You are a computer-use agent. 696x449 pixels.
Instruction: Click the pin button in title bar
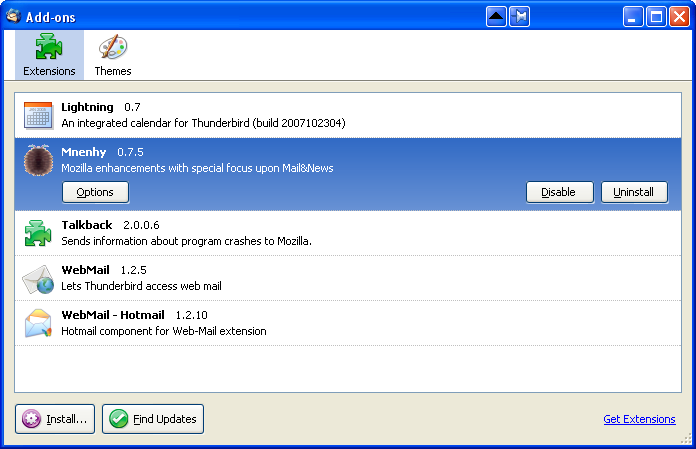tap(520, 16)
